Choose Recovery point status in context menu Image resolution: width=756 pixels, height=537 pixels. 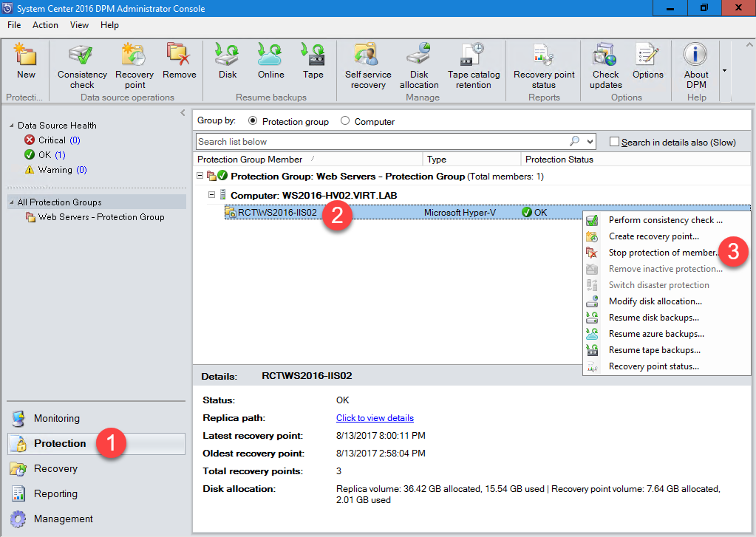[x=667, y=366]
